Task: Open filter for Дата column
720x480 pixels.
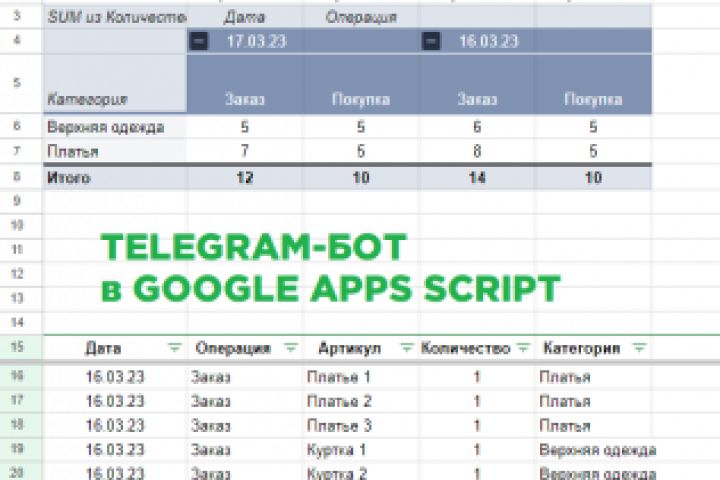Action: coord(174,348)
